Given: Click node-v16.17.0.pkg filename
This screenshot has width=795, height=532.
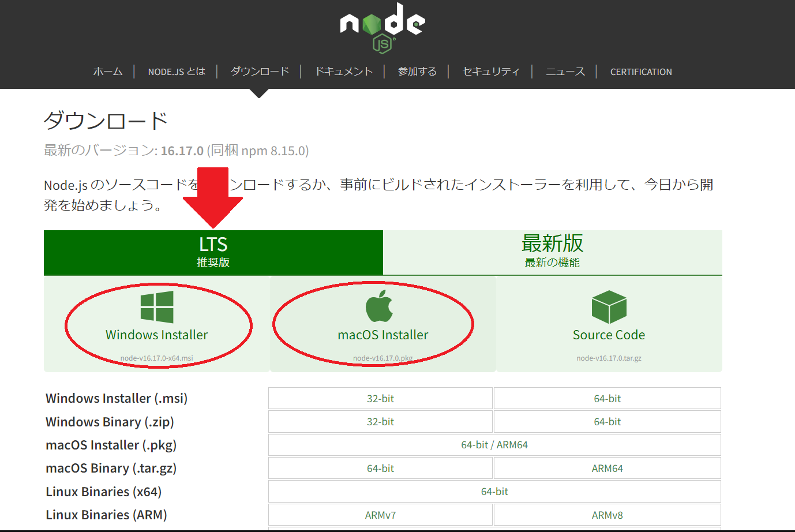Looking at the screenshot, I should coord(383,358).
